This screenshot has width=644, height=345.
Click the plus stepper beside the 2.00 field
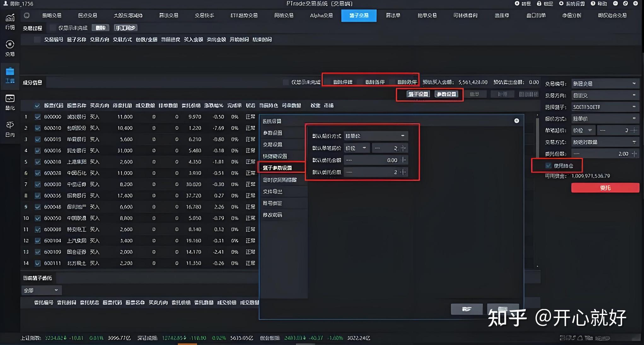coord(634,154)
